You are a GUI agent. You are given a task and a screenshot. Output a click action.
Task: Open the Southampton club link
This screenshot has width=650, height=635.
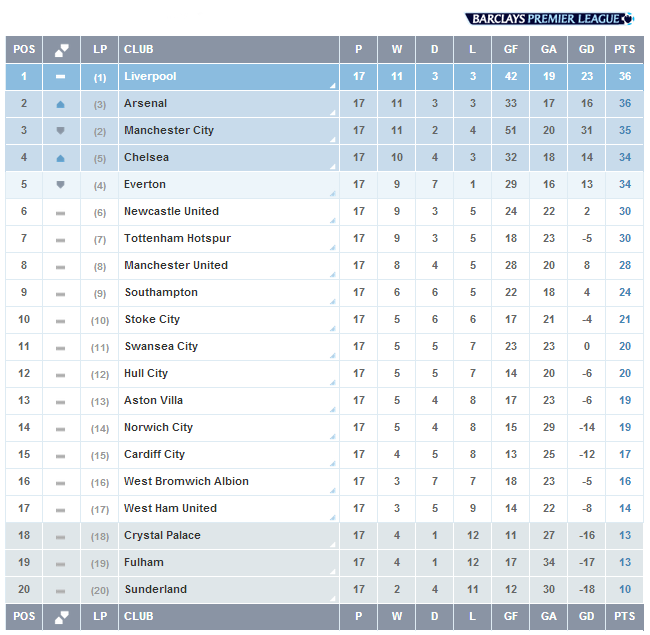coord(161,293)
